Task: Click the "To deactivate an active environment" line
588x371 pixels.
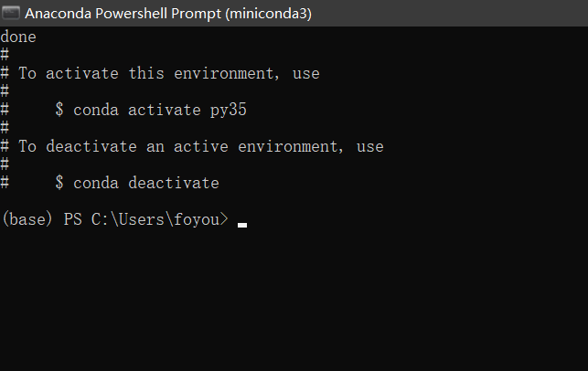Action: (x=201, y=146)
